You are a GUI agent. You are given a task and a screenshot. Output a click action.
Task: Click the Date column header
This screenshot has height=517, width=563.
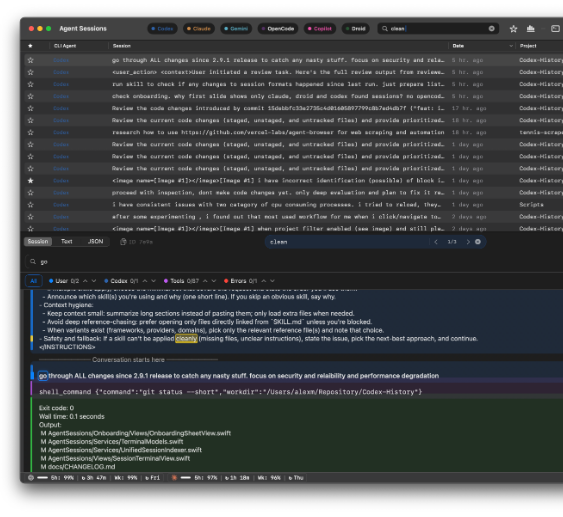point(458,46)
